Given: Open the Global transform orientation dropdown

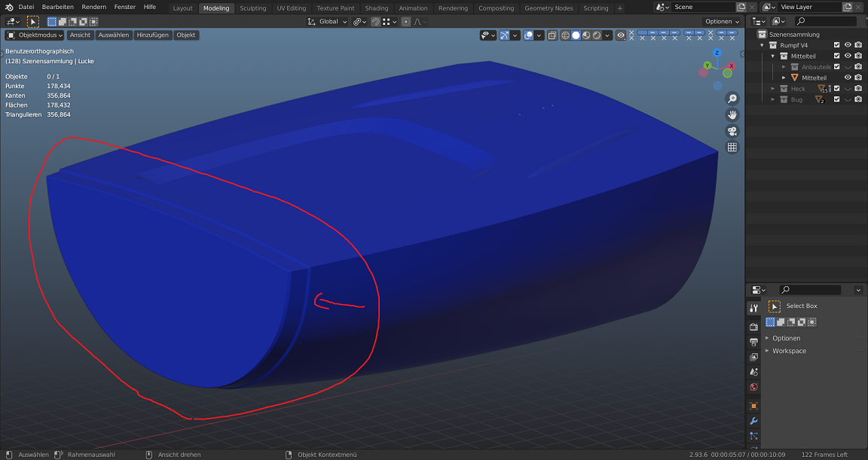Looking at the screenshot, I should click(327, 22).
